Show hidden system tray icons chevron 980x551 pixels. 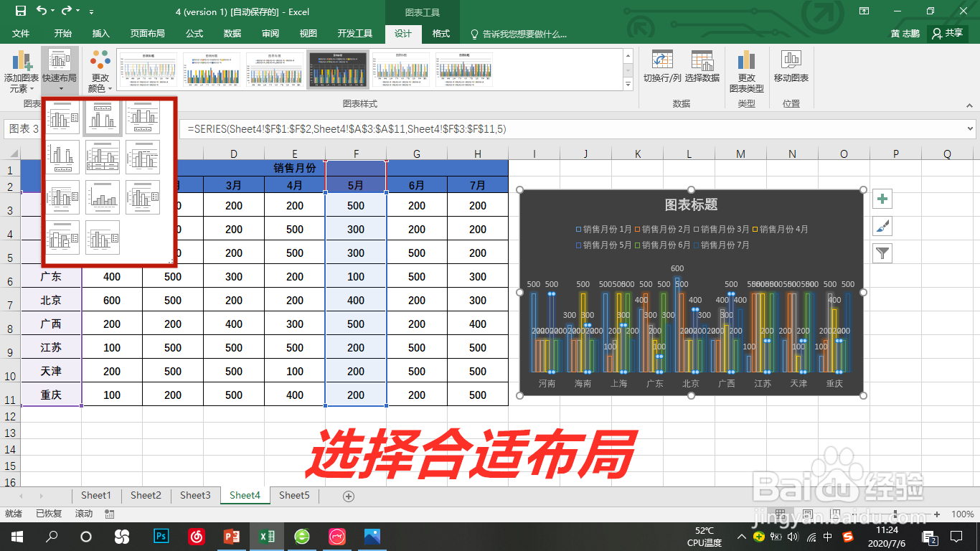[742, 537]
